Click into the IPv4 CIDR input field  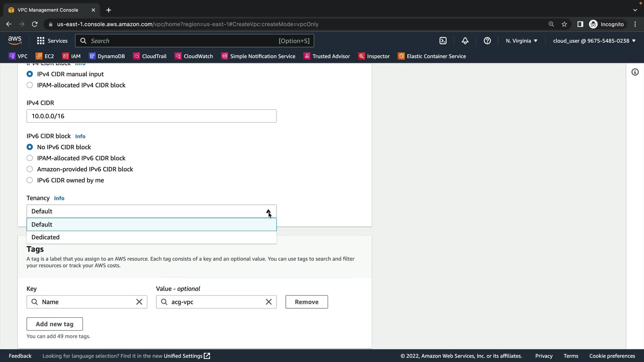151,116
